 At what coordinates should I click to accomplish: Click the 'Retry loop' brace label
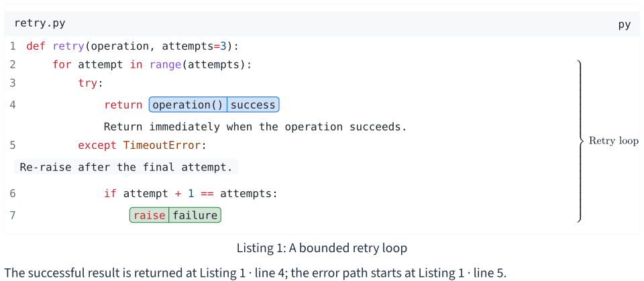pos(614,141)
